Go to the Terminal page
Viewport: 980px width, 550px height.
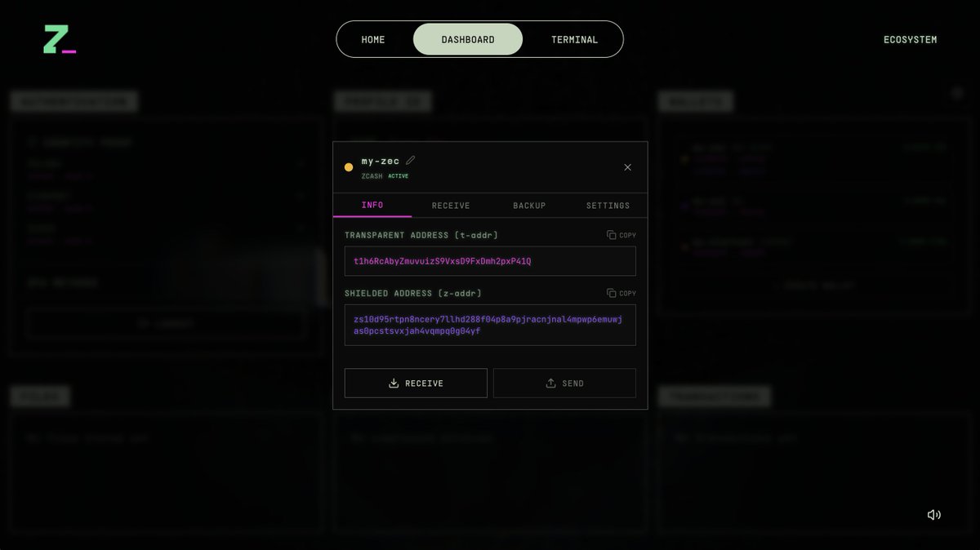(x=574, y=39)
